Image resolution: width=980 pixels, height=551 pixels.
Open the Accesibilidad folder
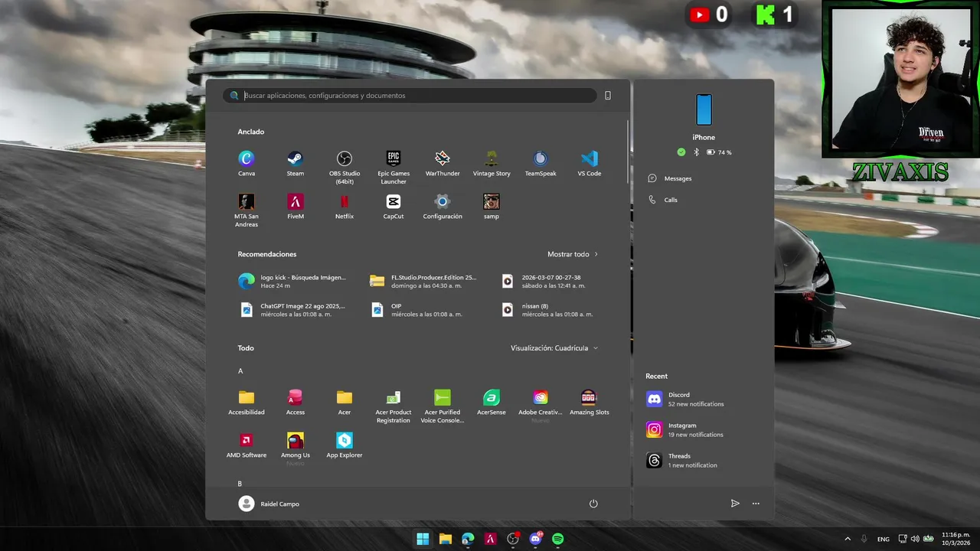(247, 402)
